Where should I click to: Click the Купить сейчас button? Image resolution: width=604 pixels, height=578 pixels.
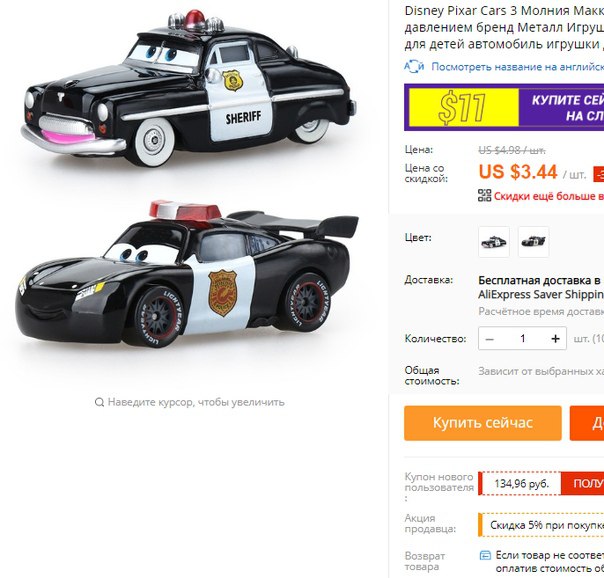point(483,423)
